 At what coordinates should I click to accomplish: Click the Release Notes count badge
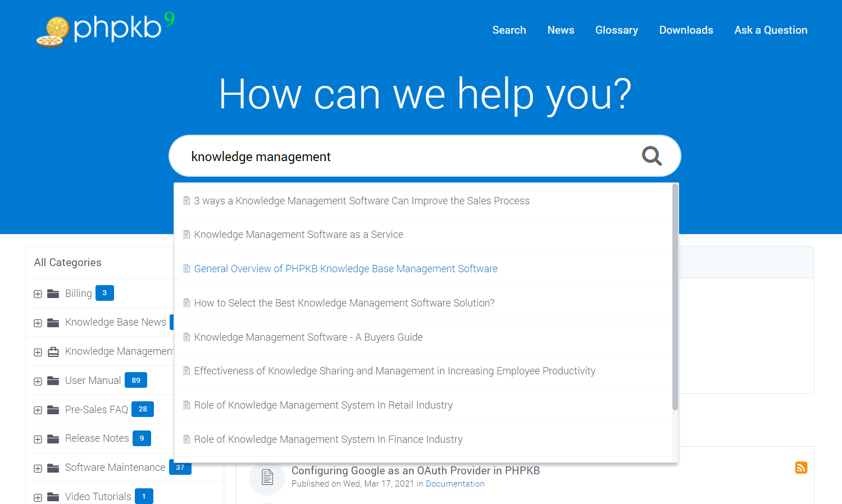click(x=142, y=438)
